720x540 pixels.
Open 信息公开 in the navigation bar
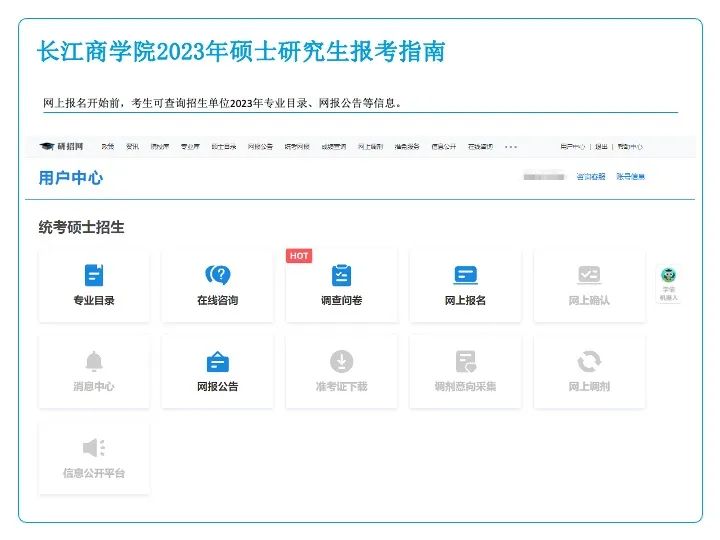(444, 146)
